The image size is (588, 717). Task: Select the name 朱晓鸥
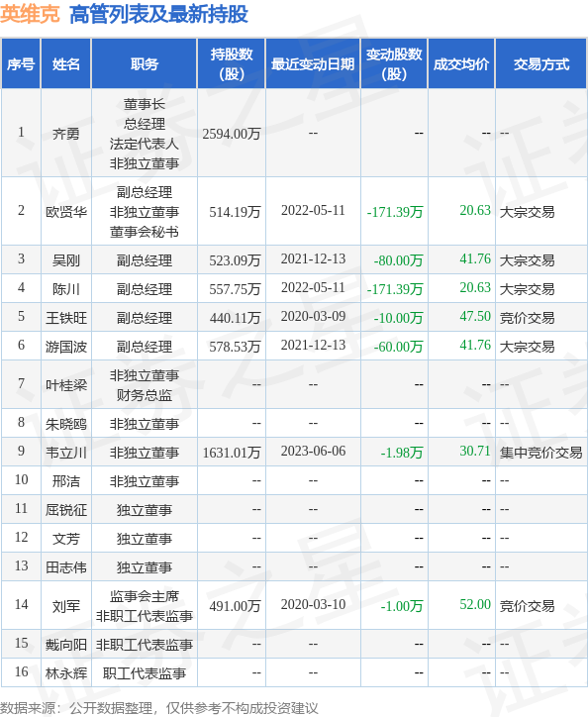click(66, 424)
